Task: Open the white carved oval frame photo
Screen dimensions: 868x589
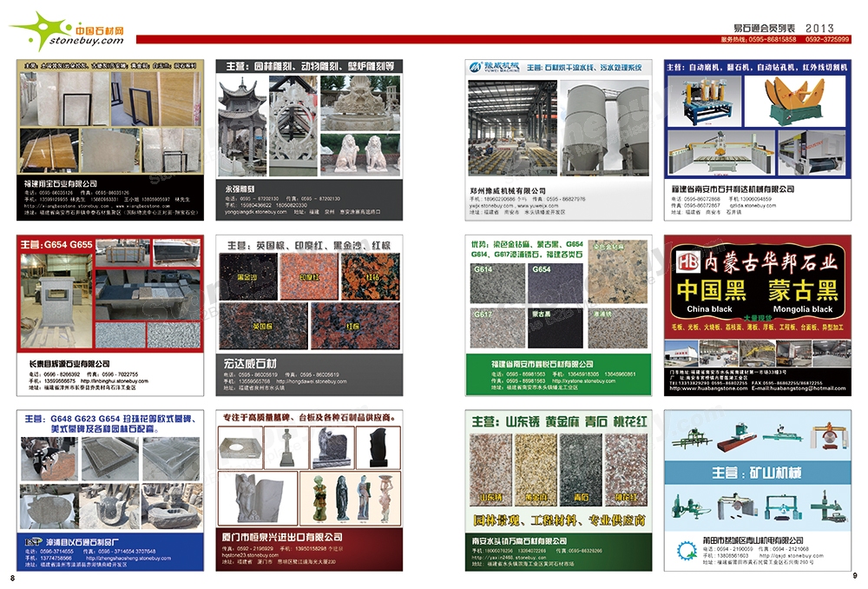Action: click(x=293, y=126)
